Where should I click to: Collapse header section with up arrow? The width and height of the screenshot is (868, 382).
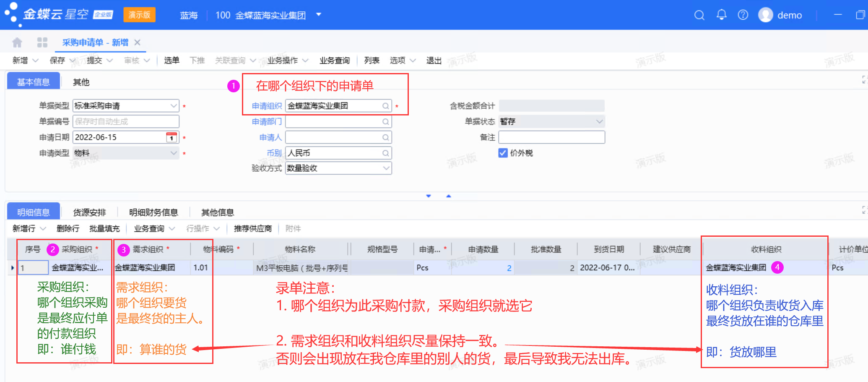[449, 196]
